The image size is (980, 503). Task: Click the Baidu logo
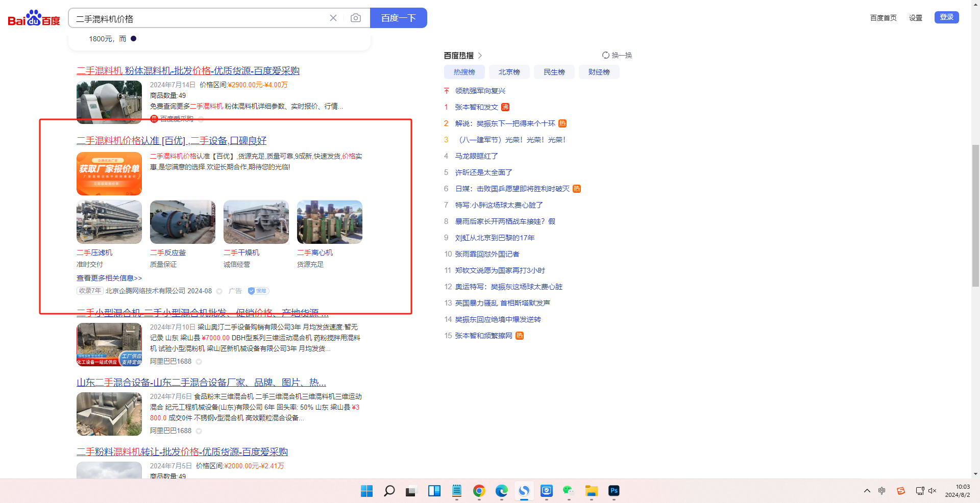[x=34, y=18]
